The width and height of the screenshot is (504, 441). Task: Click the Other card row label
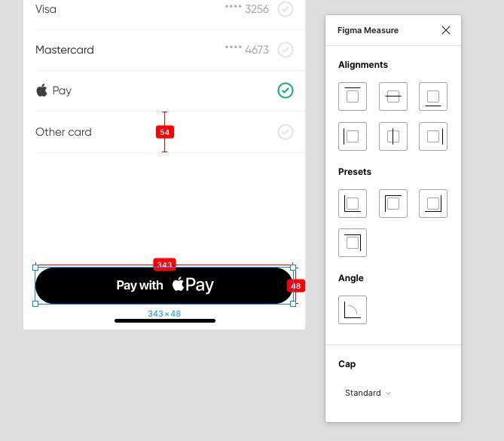63,132
